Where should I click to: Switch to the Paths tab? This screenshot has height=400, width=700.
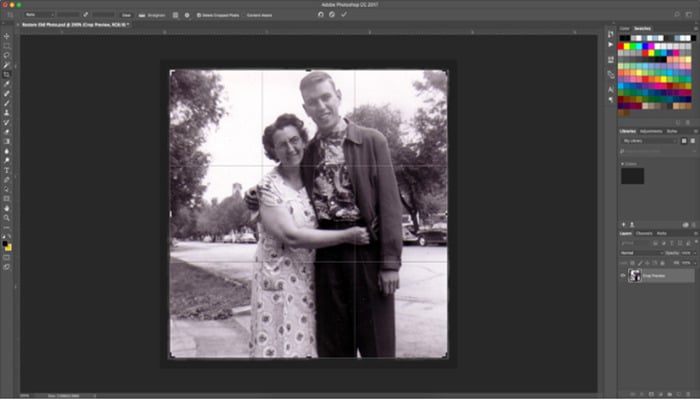[x=662, y=233]
